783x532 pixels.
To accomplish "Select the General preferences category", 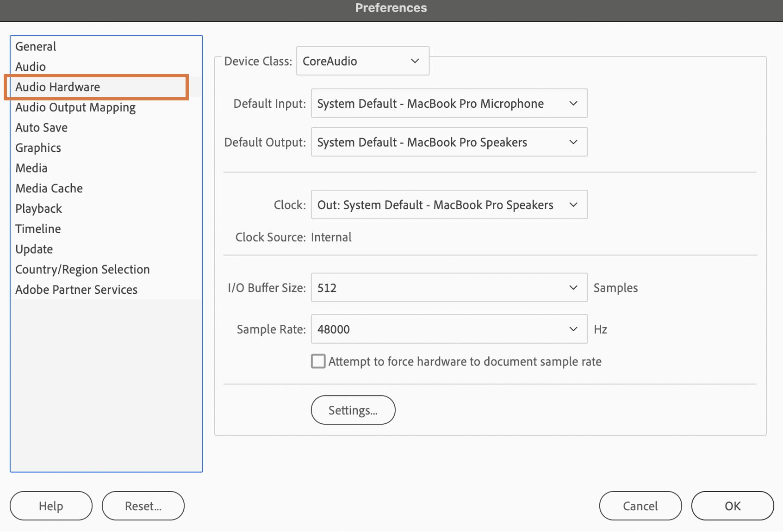I will (36, 47).
